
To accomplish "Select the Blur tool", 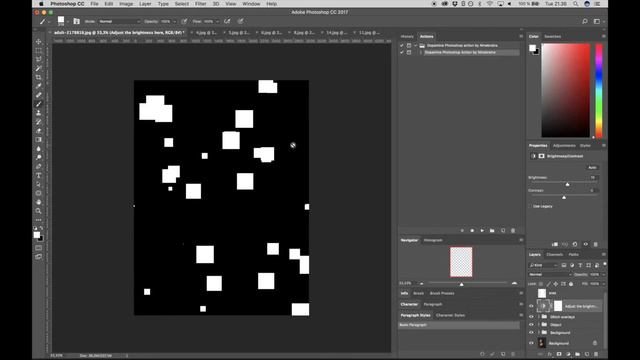I will (39, 149).
